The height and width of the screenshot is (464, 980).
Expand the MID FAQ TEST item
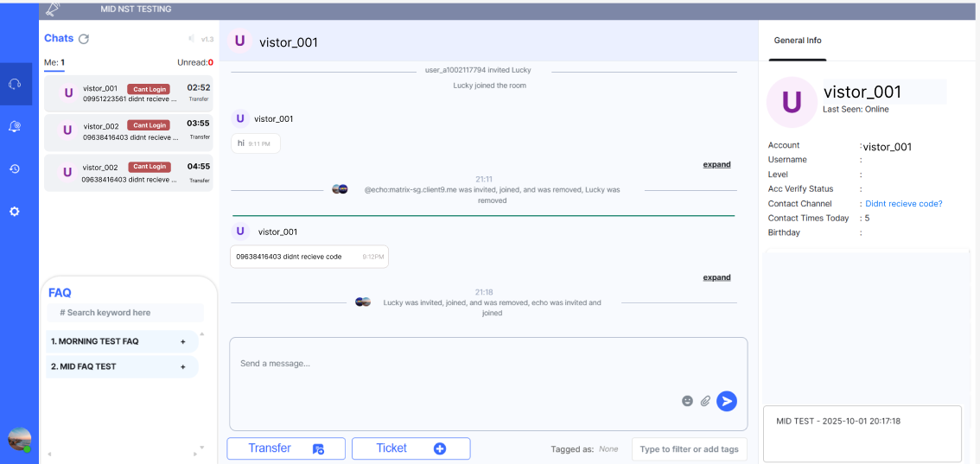coord(182,366)
